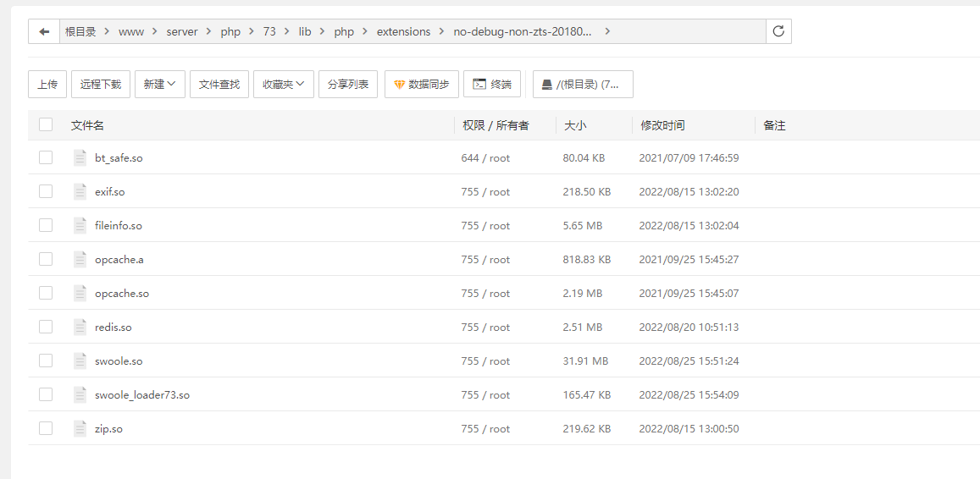This screenshot has width=980, height=479.
Task: Click no-debug-non-zts-20180... path segment
Action: 522,32
